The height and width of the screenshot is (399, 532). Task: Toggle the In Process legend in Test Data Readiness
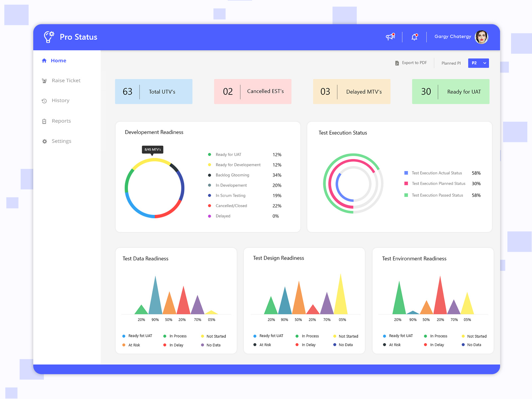(x=175, y=336)
